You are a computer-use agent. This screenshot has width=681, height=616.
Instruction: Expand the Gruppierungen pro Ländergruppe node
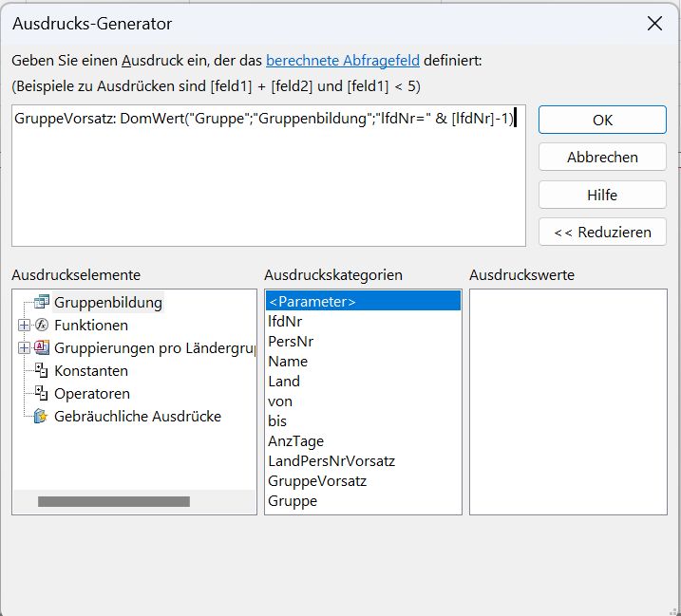pyautogui.click(x=25, y=347)
